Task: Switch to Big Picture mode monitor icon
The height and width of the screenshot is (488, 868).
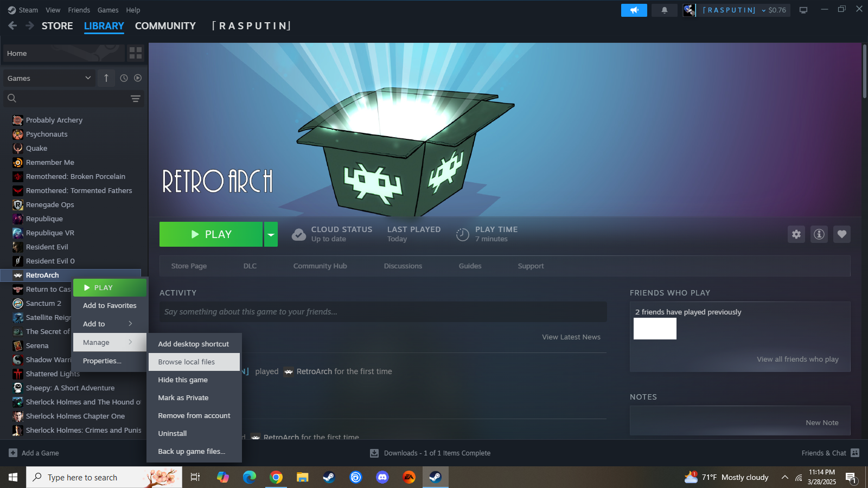Action: [803, 10]
